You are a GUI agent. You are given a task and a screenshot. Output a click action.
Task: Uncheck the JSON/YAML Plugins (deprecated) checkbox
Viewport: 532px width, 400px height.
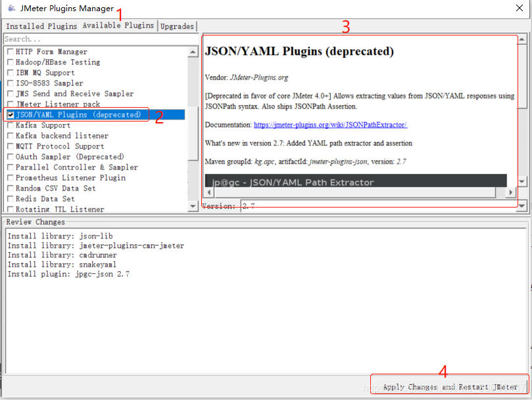(11, 114)
